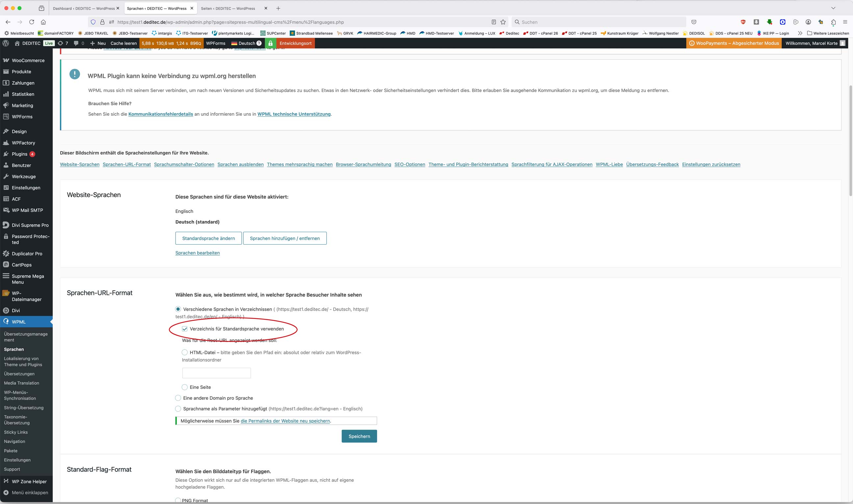
Task: Open Übersetzungsmanagement submenu item
Action: [26, 337]
